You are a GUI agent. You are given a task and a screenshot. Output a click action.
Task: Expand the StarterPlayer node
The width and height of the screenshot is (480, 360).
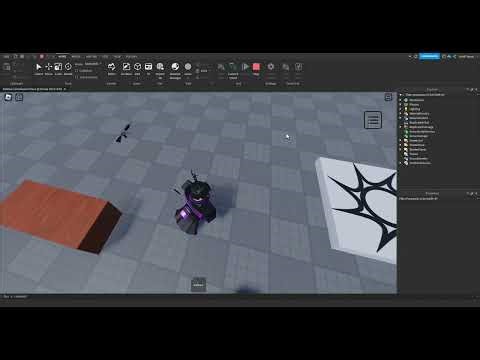[x=401, y=149]
